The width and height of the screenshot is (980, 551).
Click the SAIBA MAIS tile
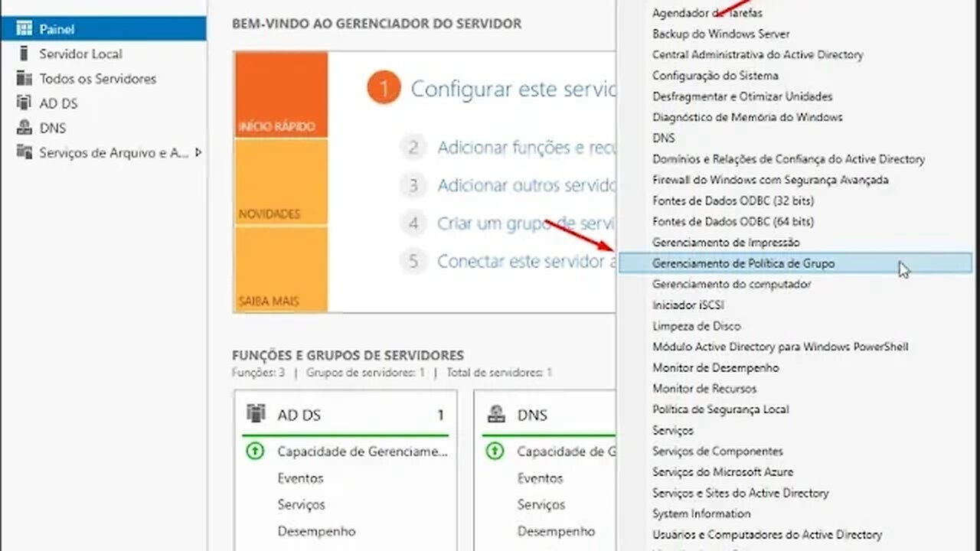pyautogui.click(x=281, y=269)
